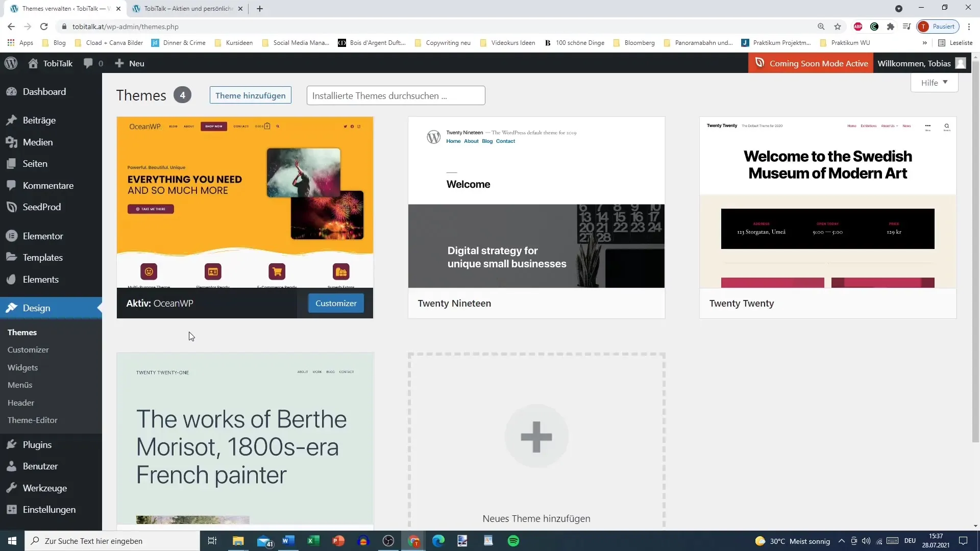Viewport: 980px width, 551px height.
Task: Click the Neues Theme hinzufügen plus icon
Action: tap(536, 436)
